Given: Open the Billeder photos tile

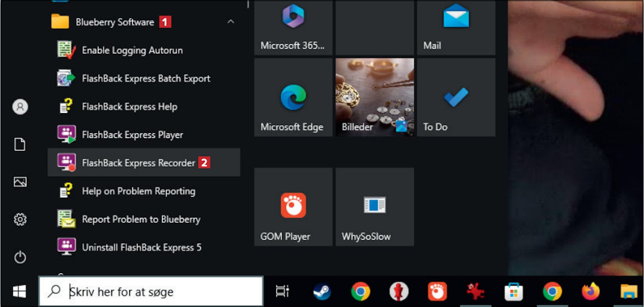Looking at the screenshot, I should click(x=374, y=98).
